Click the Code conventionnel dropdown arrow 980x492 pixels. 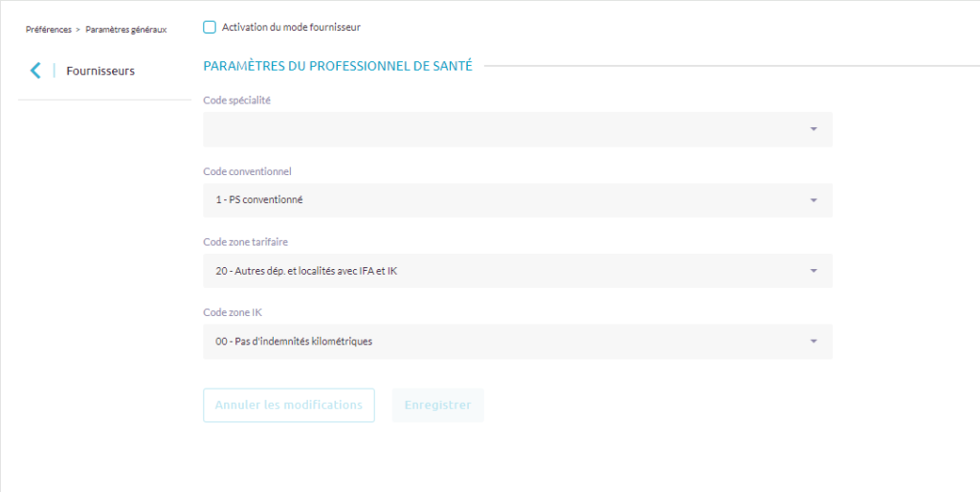(813, 200)
